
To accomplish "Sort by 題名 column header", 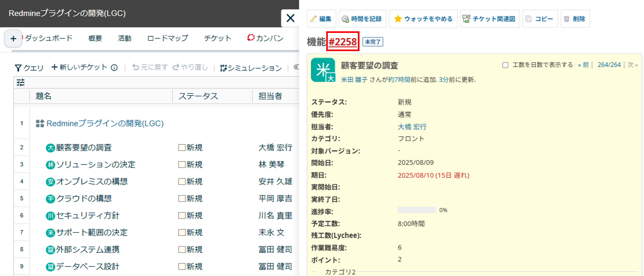I will coord(43,96).
